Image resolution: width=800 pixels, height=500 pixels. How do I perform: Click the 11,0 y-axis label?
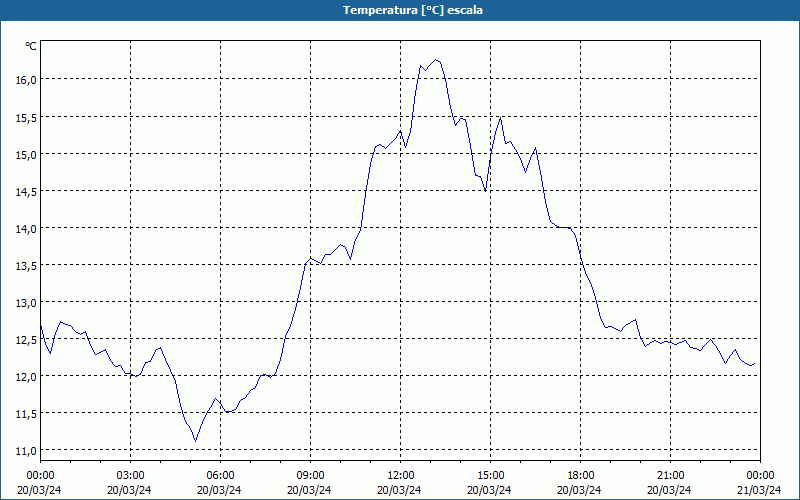pyautogui.click(x=26, y=451)
